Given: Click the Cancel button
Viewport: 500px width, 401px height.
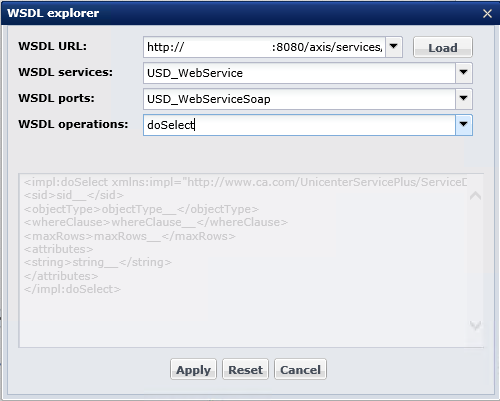Looking at the screenshot, I should click(300, 369).
